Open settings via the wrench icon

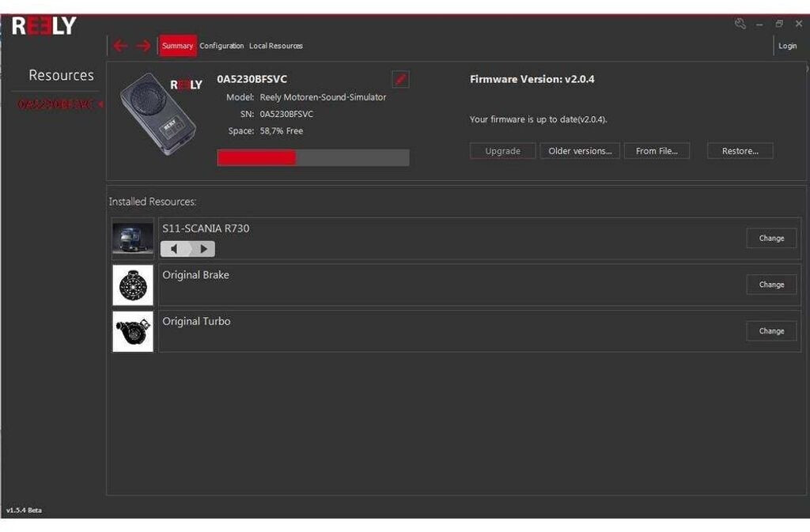pos(740,24)
